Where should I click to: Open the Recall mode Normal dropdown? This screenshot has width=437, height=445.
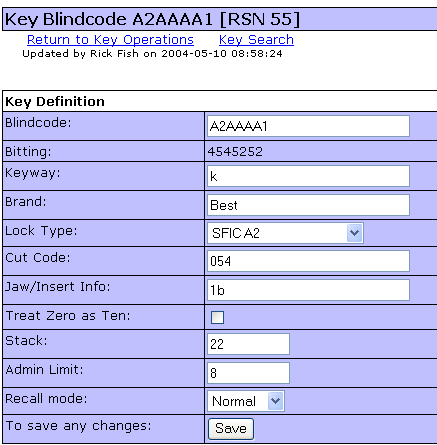click(x=246, y=401)
